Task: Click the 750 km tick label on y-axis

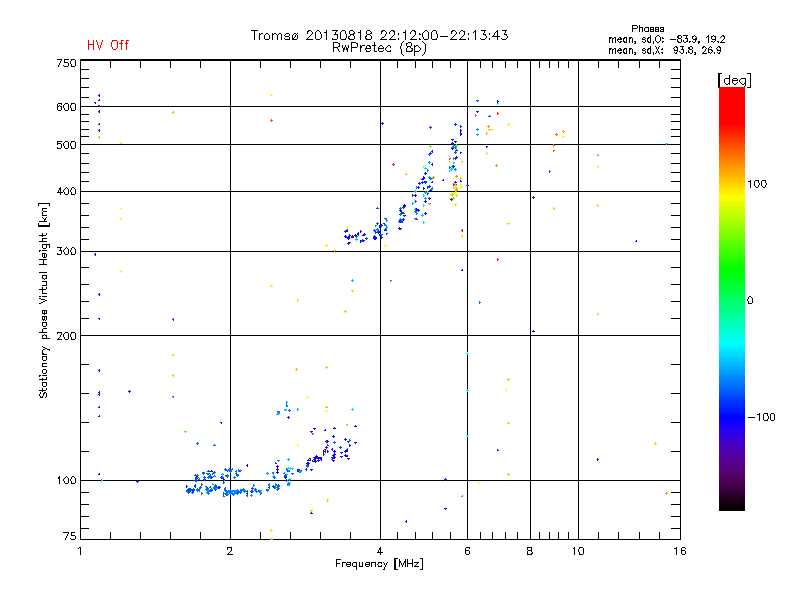Action: (x=66, y=63)
